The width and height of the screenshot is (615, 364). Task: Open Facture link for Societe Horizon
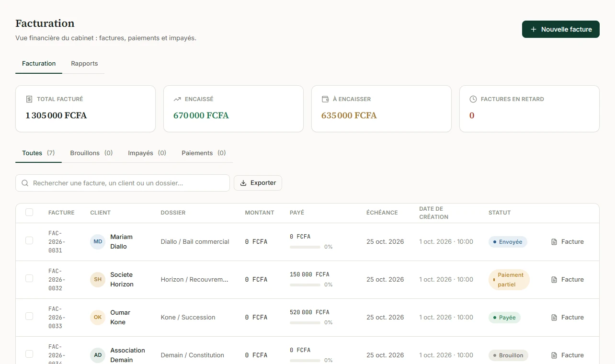[568, 280]
